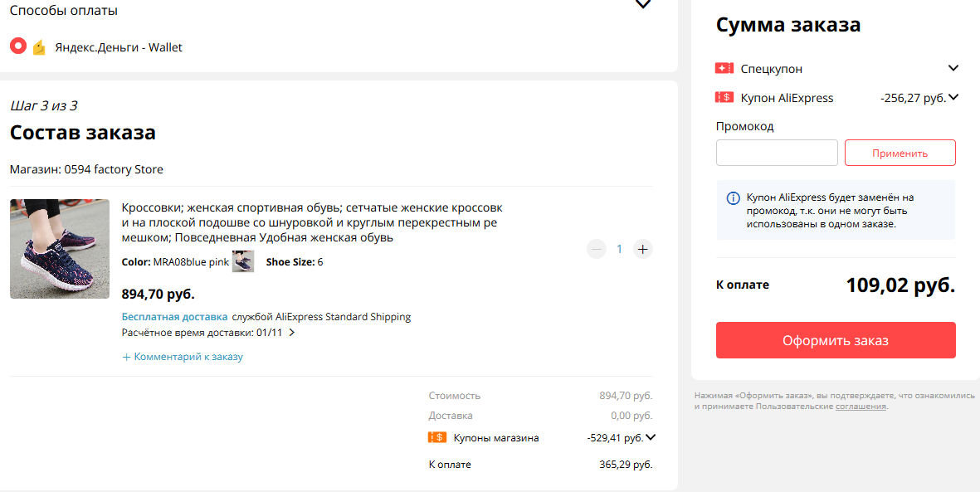Click the blue info icon in coupon notice
The image size is (980, 492).
click(733, 198)
